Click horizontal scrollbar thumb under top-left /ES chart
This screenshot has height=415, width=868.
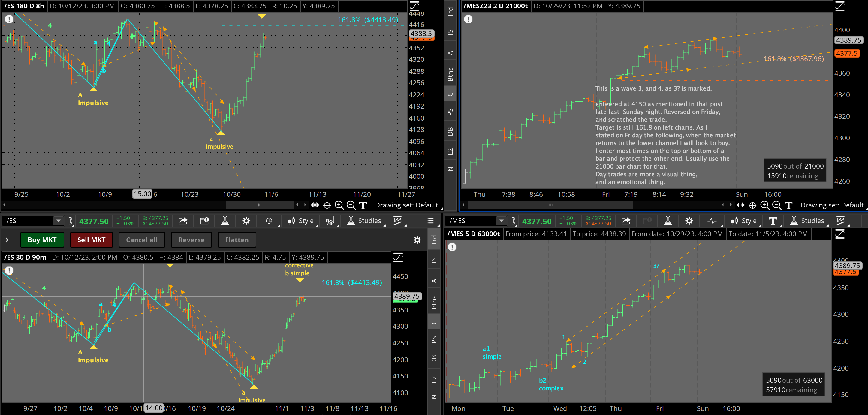point(259,205)
